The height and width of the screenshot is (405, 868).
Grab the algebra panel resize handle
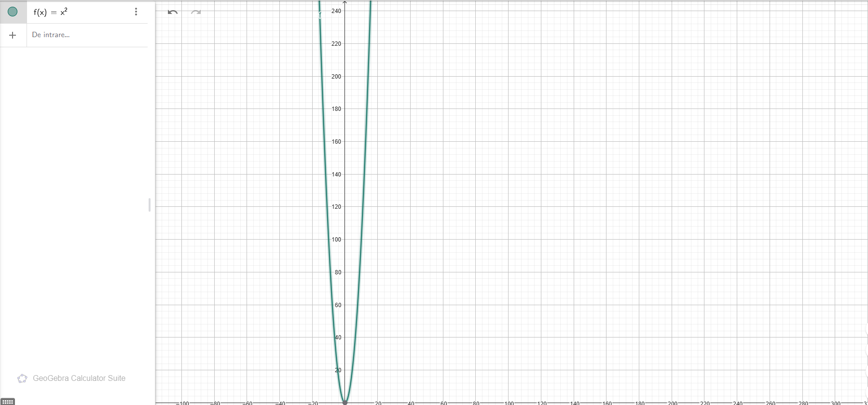(x=150, y=205)
